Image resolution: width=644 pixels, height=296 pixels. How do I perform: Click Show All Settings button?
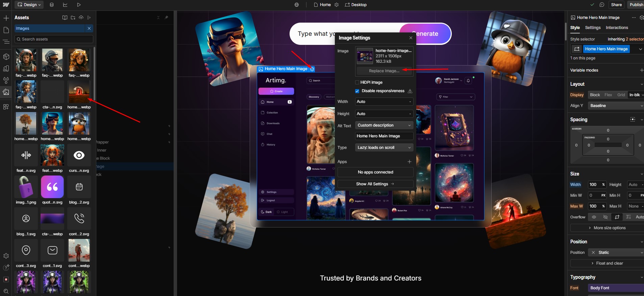coord(375,184)
